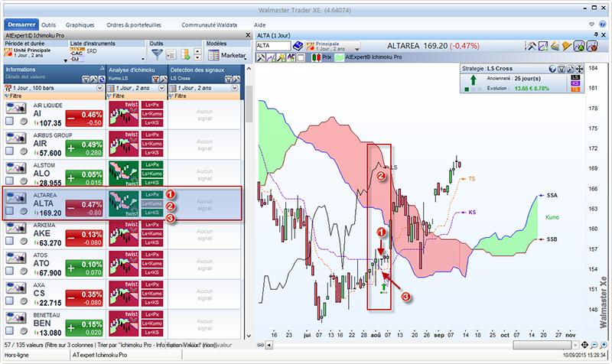Click the stacked layers icon in chart toolbar

[x=555, y=46]
